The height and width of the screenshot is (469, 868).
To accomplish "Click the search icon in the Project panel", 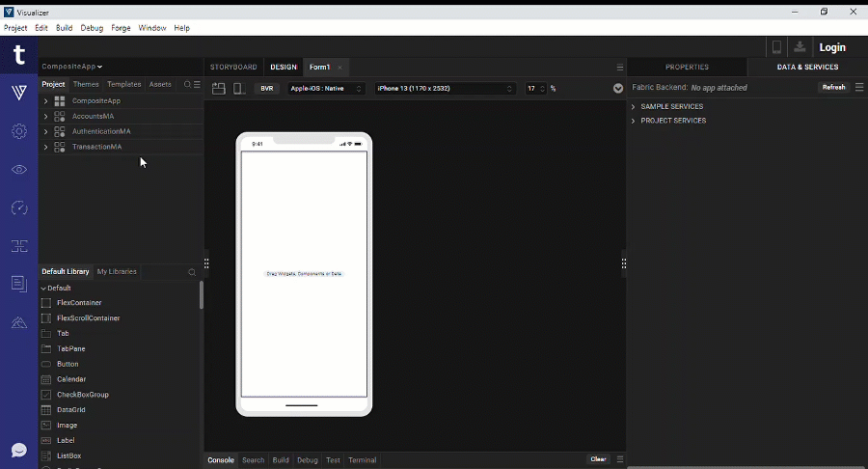I will click(187, 85).
